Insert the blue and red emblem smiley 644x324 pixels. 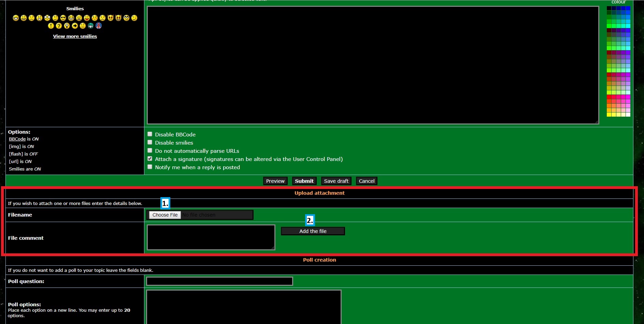click(99, 26)
